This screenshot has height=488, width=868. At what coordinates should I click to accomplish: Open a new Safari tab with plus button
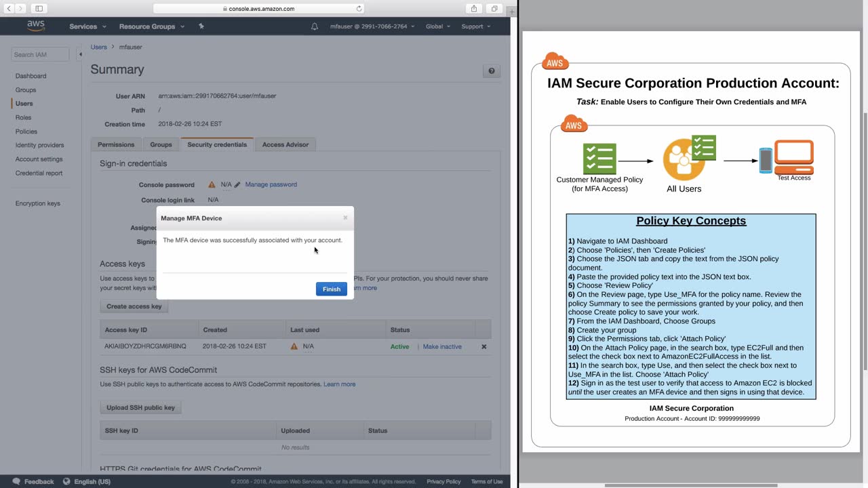511,12
